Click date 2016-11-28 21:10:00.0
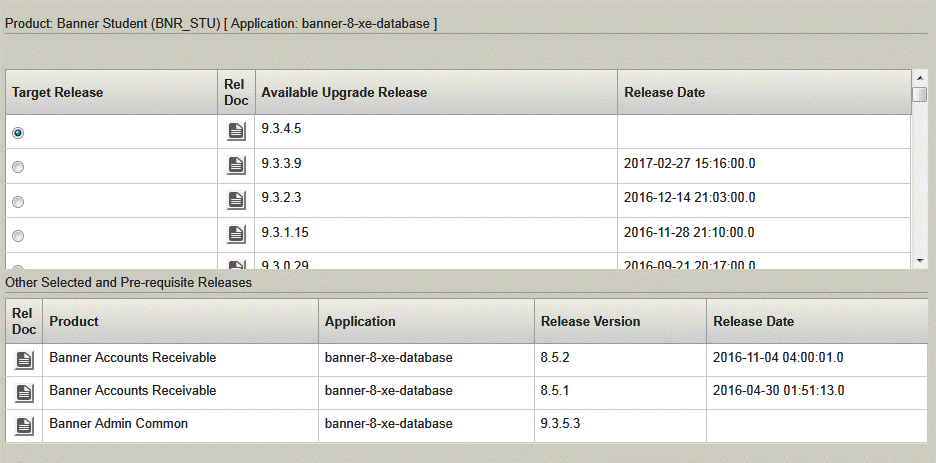The width and height of the screenshot is (936, 463). click(689, 232)
